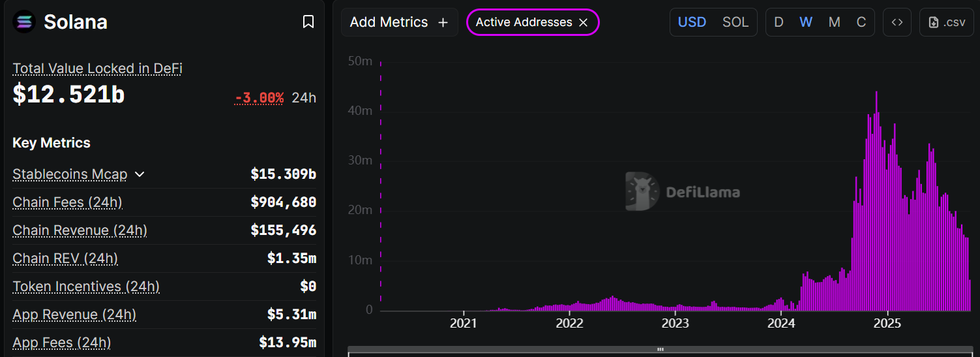Expand the Stablecoins Mcap chevron
The image size is (980, 357).
(x=140, y=174)
